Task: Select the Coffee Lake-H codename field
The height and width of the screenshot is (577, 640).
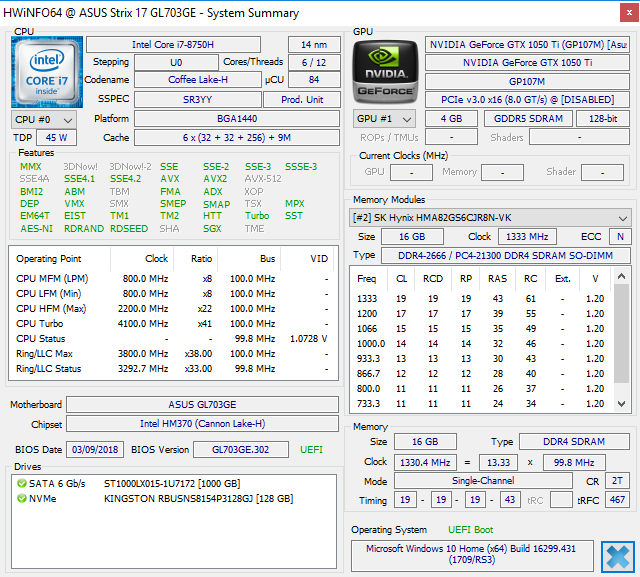Action: click(198, 80)
